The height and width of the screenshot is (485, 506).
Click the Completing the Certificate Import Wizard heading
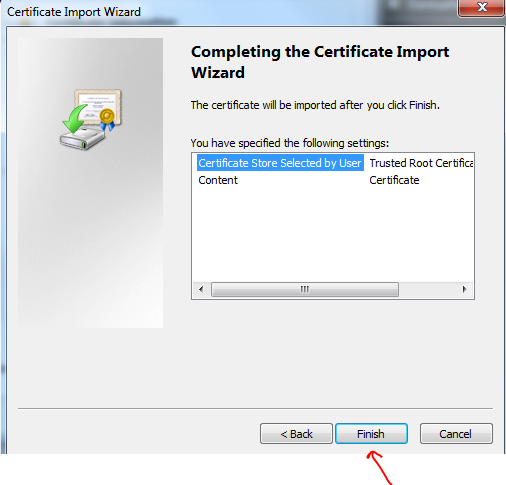click(320, 62)
